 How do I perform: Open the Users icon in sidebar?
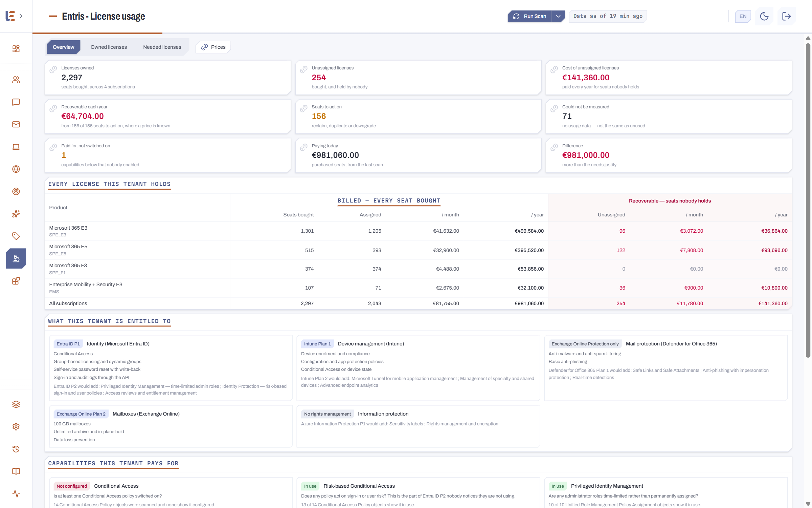click(x=16, y=80)
